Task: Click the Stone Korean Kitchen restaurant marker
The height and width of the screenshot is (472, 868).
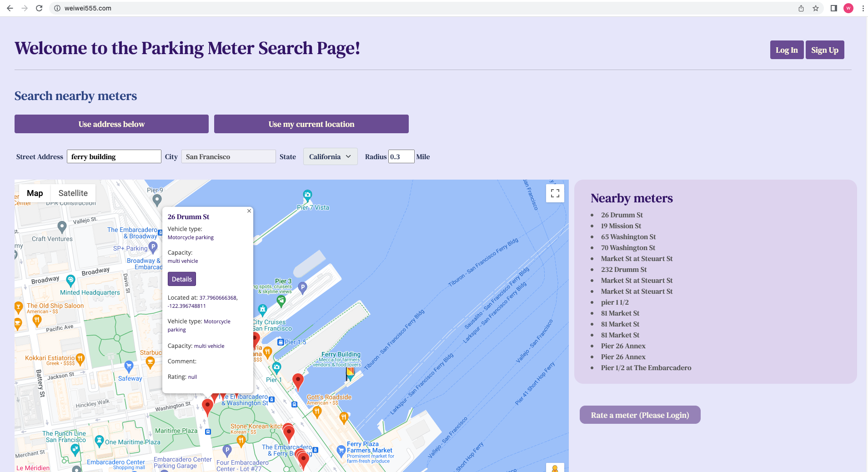Action: tap(241, 440)
